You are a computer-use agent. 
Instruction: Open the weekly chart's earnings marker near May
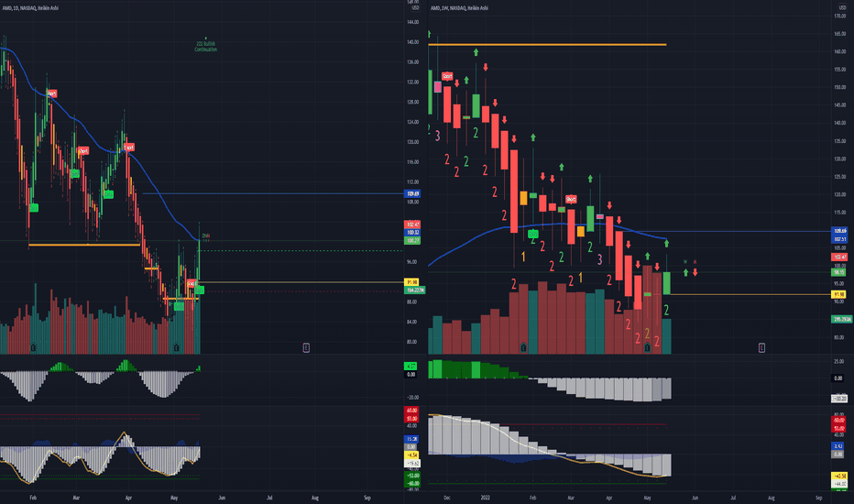coord(647,347)
